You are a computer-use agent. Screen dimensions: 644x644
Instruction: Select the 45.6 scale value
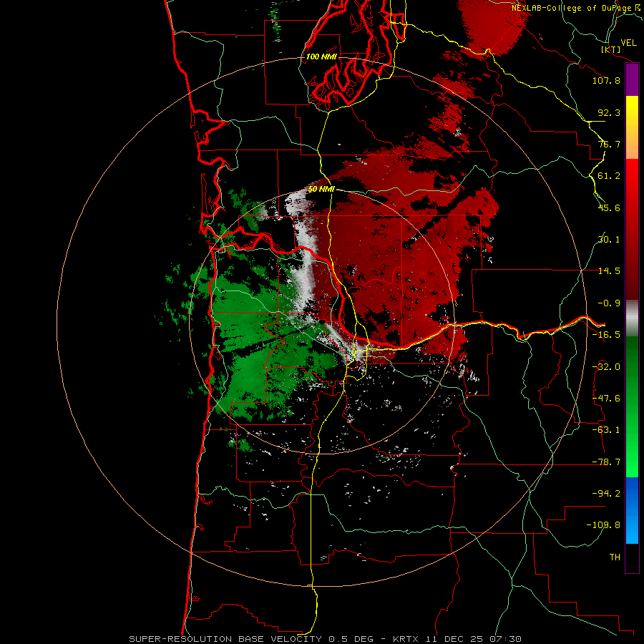click(609, 208)
